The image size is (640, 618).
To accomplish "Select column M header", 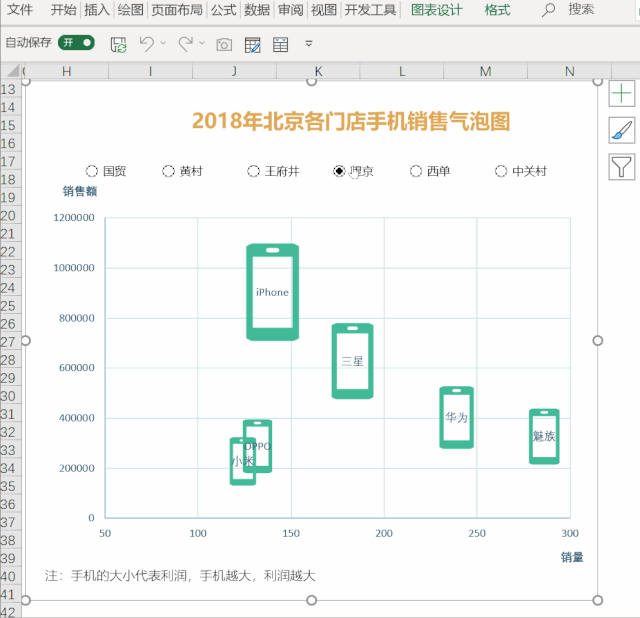I will click(x=485, y=71).
